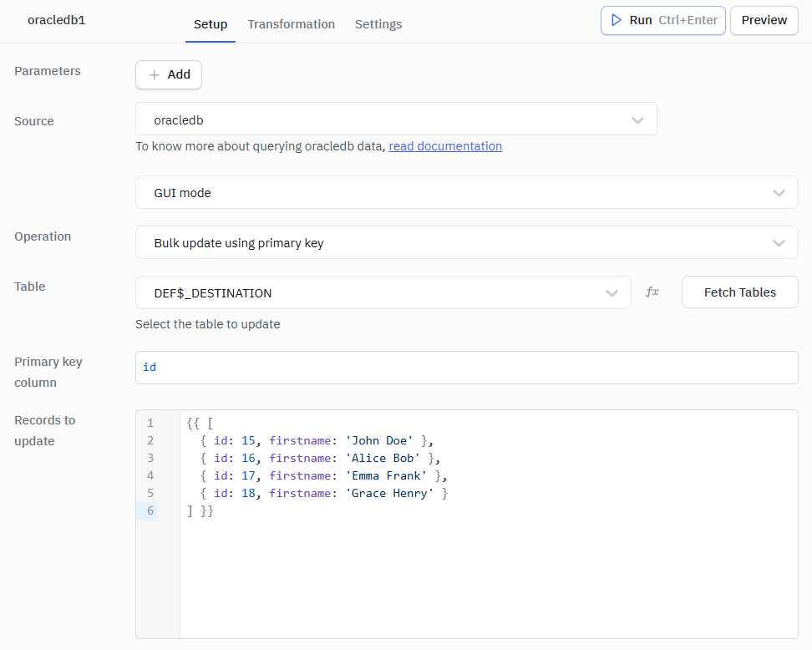812x650 pixels.
Task: Click the 'Alice Bob' record line
Action: point(320,459)
